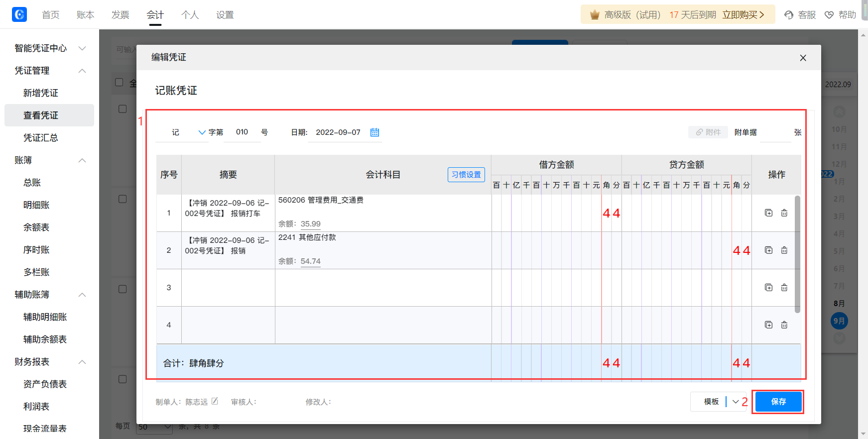Open 客服 customer service
The height and width of the screenshot is (439, 868).
(x=800, y=15)
